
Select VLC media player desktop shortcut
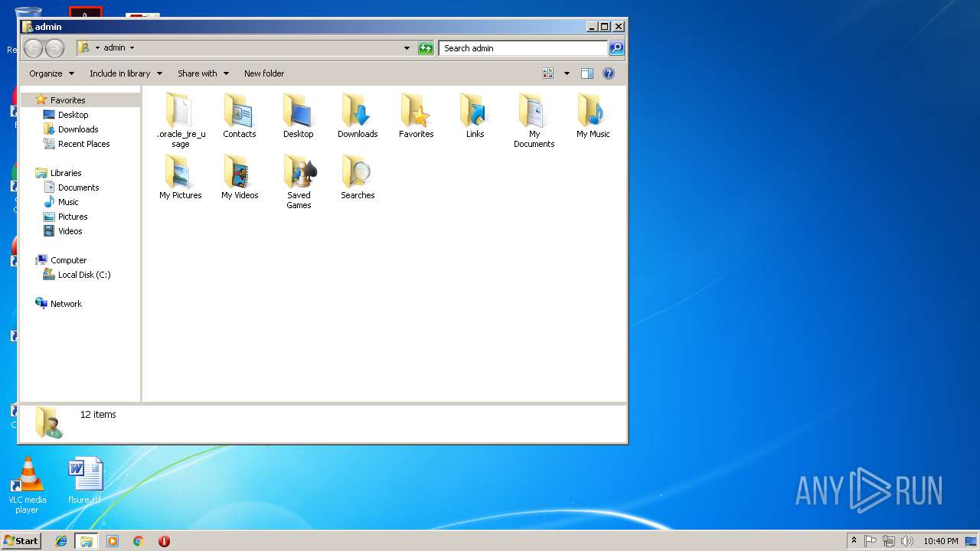[x=27, y=484]
